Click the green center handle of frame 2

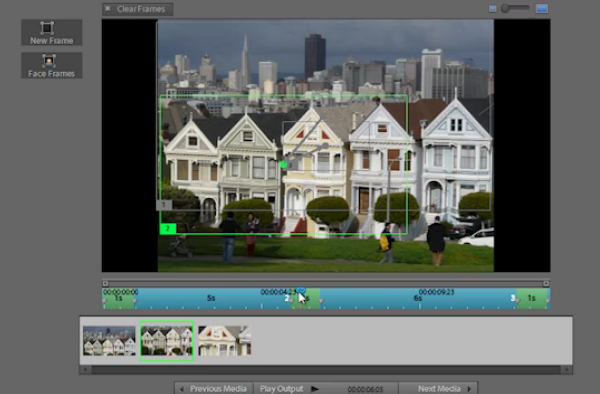tap(284, 164)
